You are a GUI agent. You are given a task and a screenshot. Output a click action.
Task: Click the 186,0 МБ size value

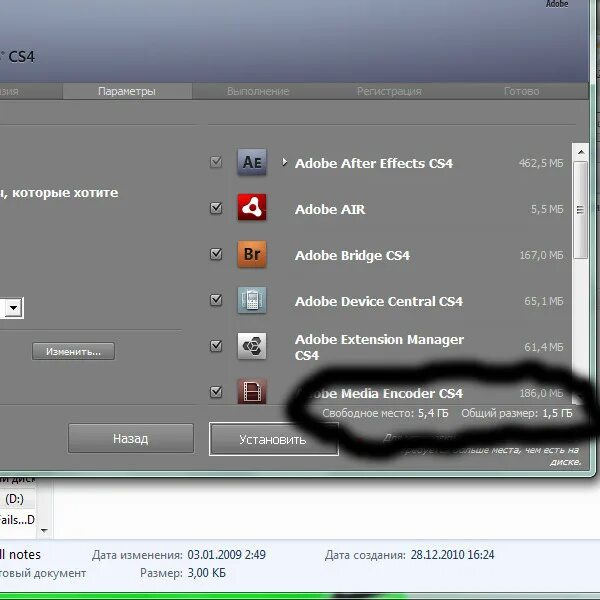(x=541, y=393)
